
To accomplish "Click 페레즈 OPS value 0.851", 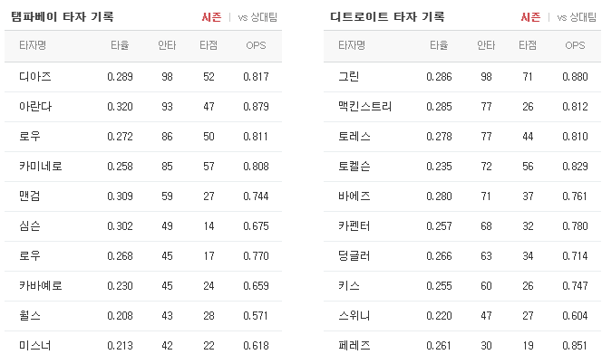I will 575,346.
